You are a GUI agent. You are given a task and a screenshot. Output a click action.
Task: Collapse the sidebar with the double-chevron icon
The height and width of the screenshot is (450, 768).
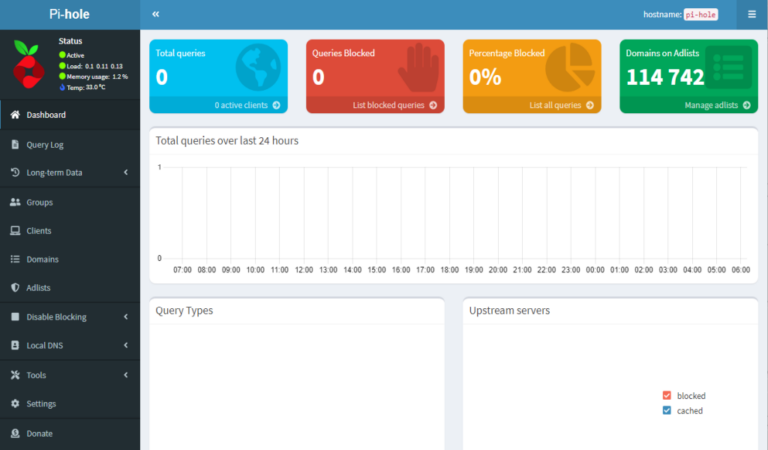[156, 14]
